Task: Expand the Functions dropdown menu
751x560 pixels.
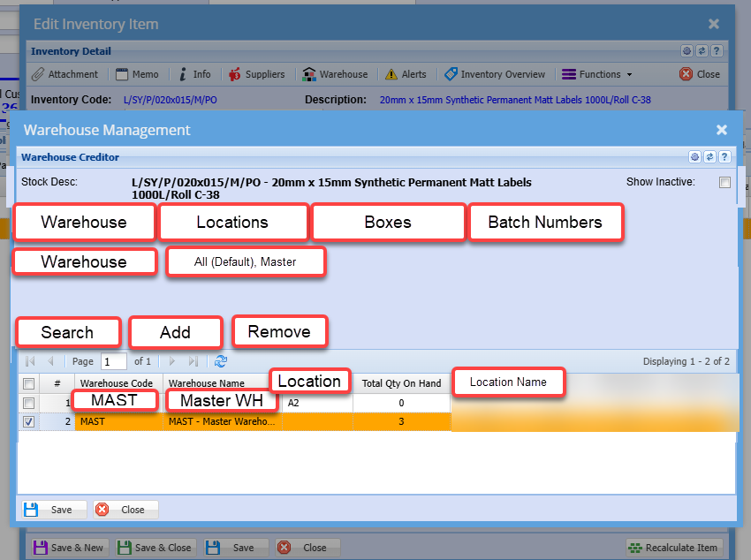Action: 597,74
